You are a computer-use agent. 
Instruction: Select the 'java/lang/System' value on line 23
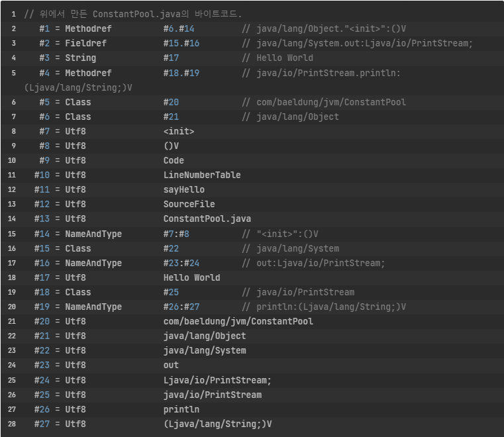(205, 350)
